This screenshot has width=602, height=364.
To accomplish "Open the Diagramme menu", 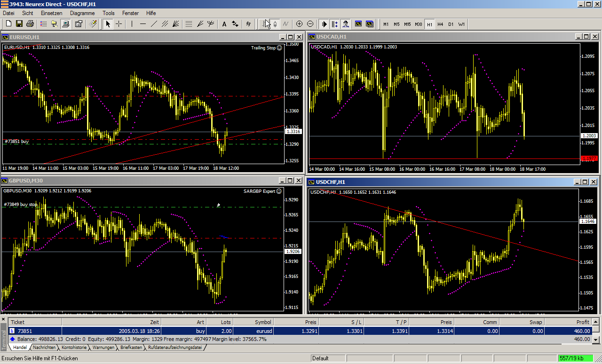I will [x=82, y=13].
